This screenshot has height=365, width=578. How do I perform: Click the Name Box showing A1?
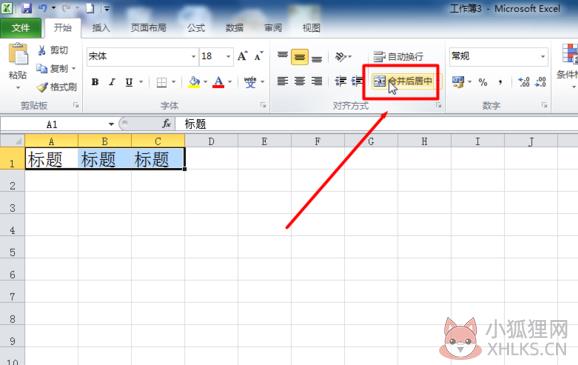[x=53, y=124]
